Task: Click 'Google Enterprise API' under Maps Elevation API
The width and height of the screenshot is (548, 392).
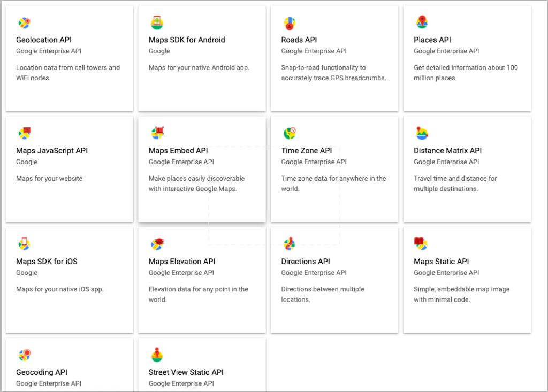Action: (x=181, y=273)
